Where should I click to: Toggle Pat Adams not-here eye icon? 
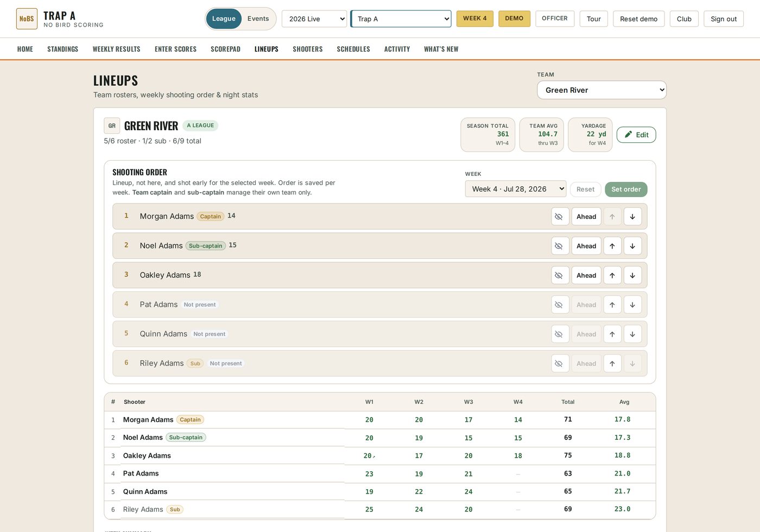pos(559,305)
